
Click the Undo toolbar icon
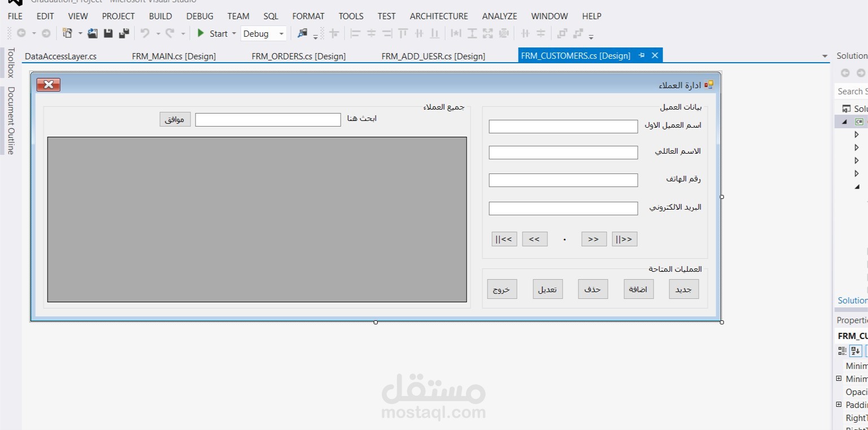click(145, 33)
